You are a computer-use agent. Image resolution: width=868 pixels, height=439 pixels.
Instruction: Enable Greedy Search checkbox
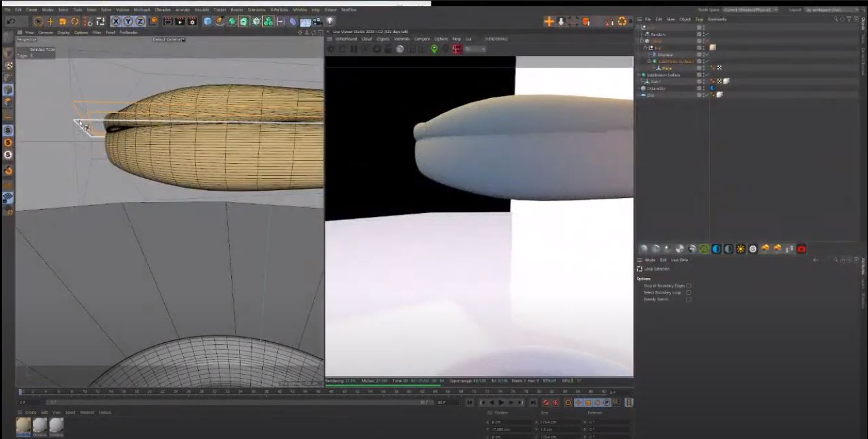tap(689, 299)
